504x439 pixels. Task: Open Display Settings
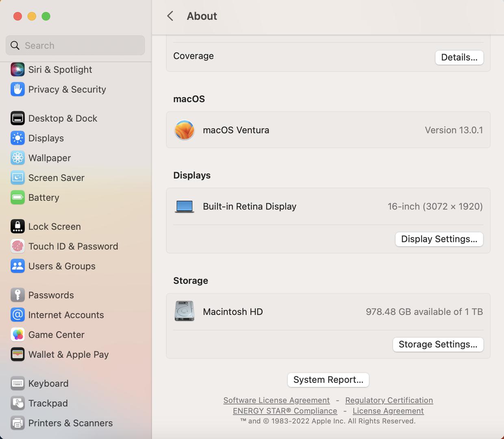pyautogui.click(x=439, y=239)
